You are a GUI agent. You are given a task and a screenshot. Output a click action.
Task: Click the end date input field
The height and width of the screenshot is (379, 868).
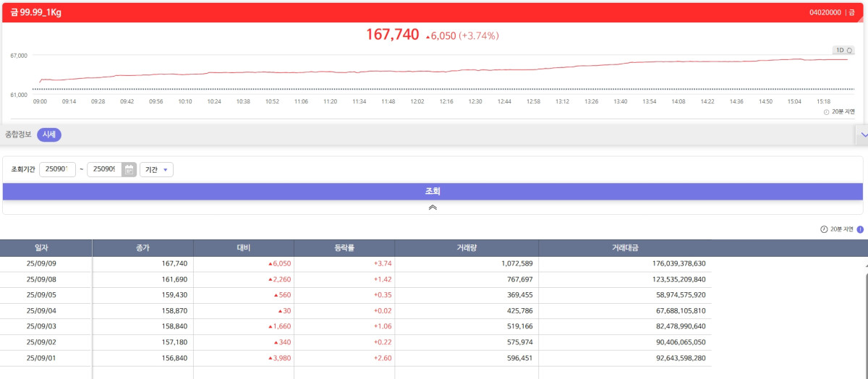(x=103, y=170)
